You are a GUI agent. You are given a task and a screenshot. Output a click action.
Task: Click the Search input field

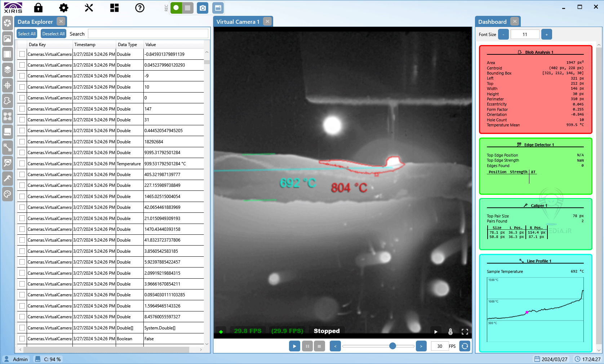pyautogui.click(x=148, y=34)
